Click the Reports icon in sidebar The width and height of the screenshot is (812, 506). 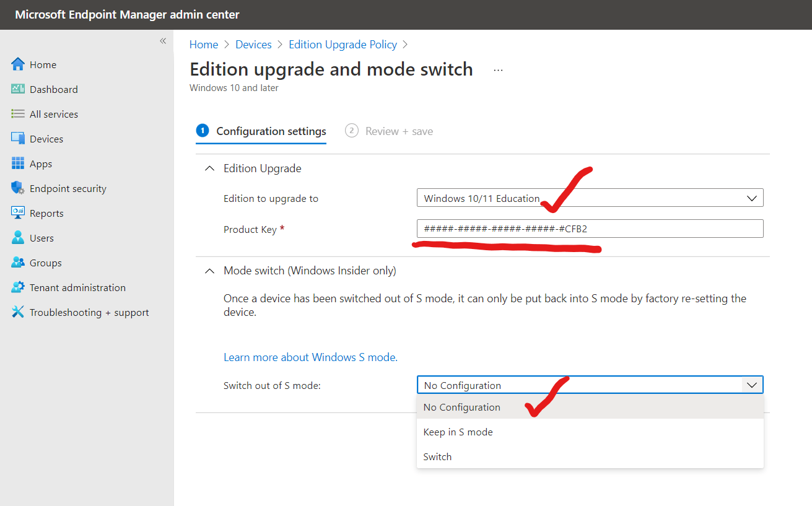[18, 213]
